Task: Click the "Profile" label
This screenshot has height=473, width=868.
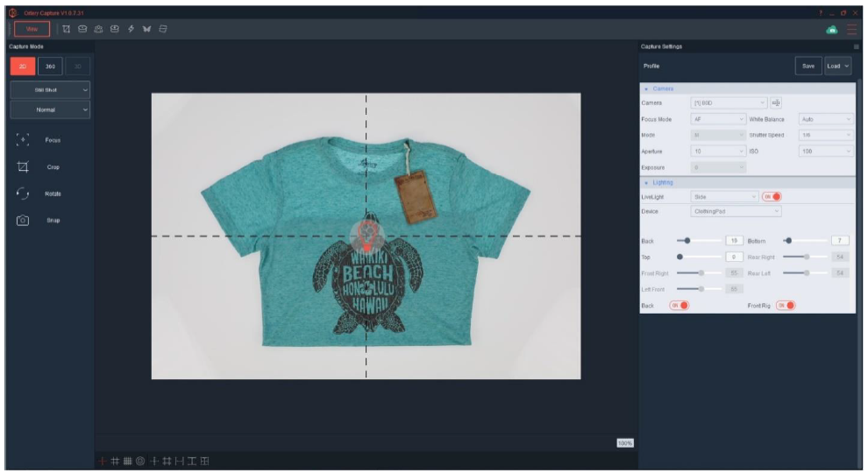Action: (651, 66)
